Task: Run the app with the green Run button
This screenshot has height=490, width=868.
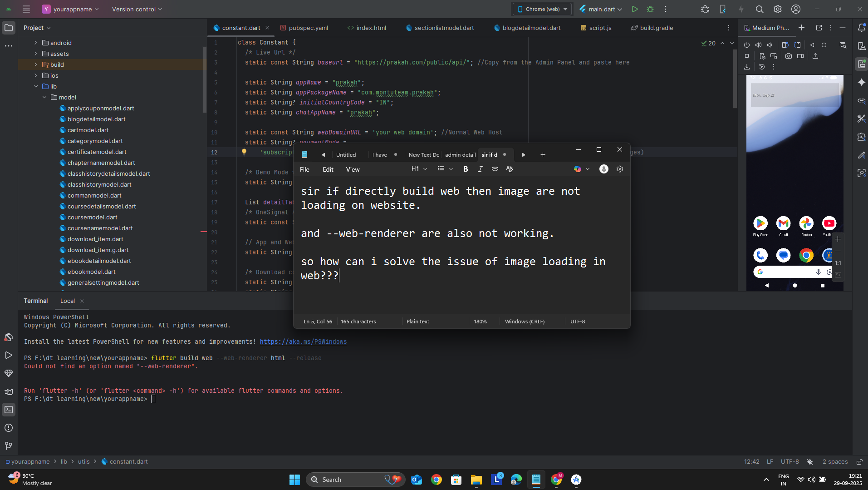Action: (635, 9)
